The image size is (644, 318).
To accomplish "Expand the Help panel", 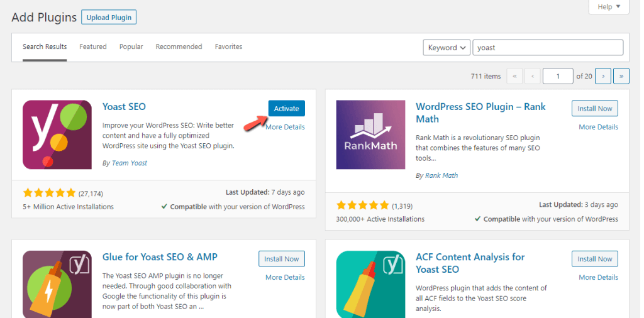I will [x=609, y=7].
